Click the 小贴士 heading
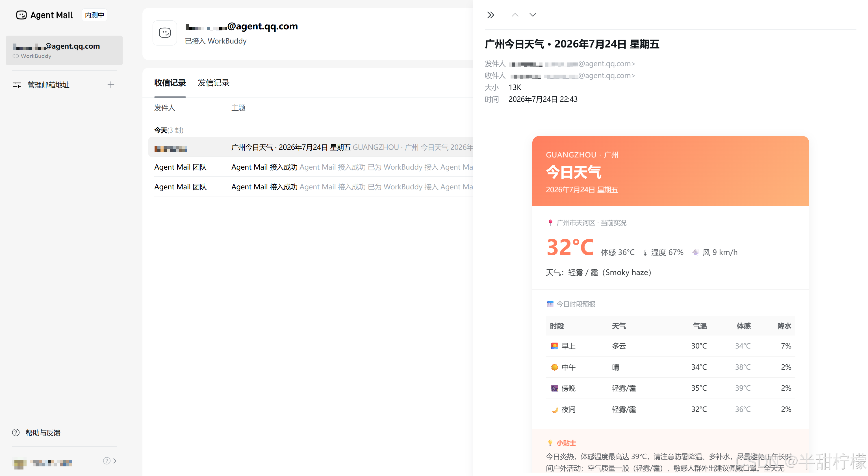 [566, 443]
